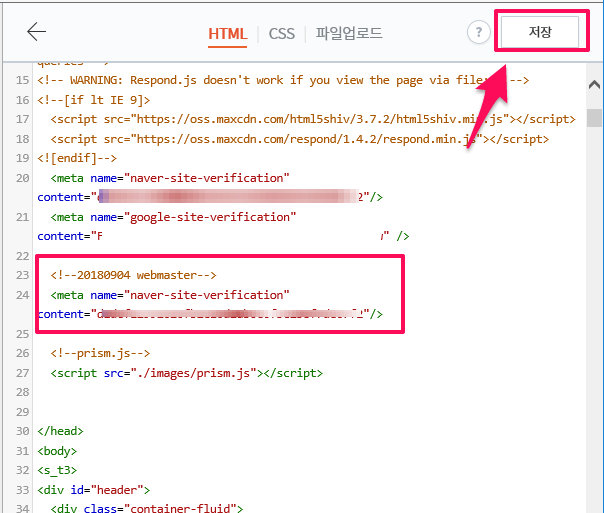Click the endif comment line
The height and width of the screenshot is (513, 604).
pyautogui.click(x=77, y=158)
